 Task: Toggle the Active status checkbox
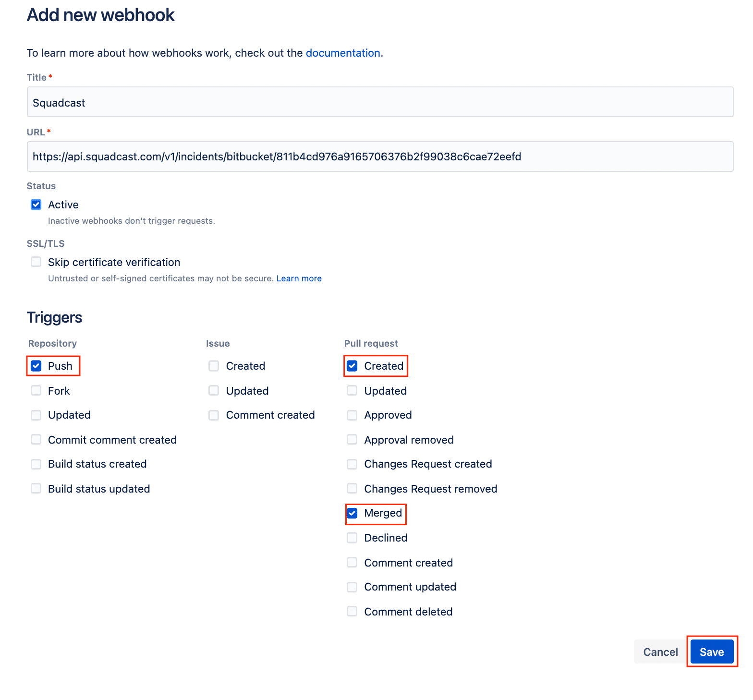[36, 205]
